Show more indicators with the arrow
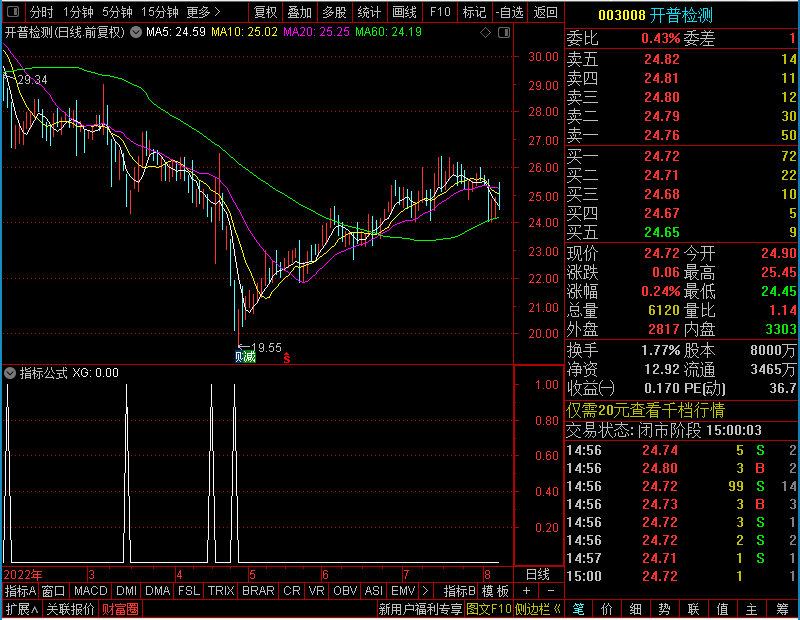800x620 pixels. (426, 591)
